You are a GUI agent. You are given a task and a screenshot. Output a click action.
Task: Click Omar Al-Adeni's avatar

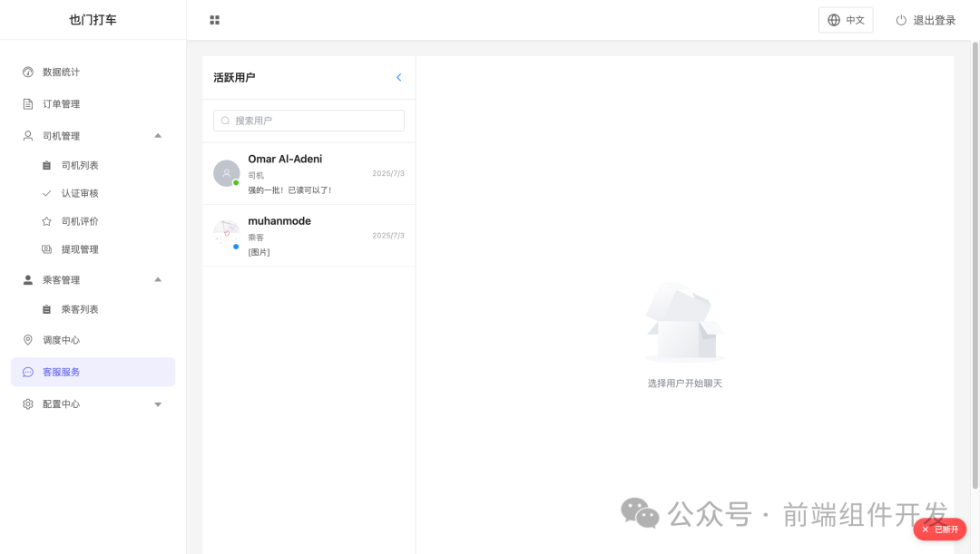coord(226,173)
